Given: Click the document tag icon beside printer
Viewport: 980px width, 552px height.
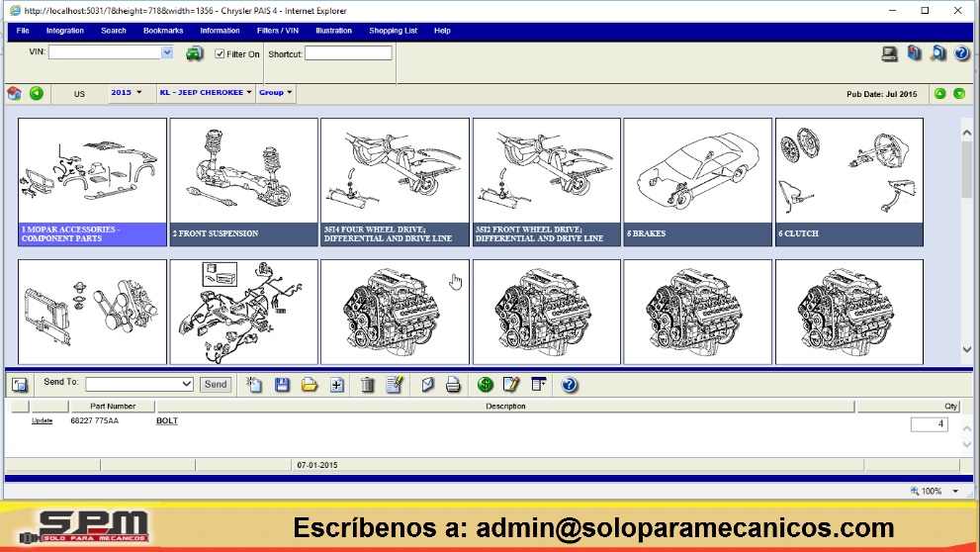Looking at the screenshot, I should [427, 385].
